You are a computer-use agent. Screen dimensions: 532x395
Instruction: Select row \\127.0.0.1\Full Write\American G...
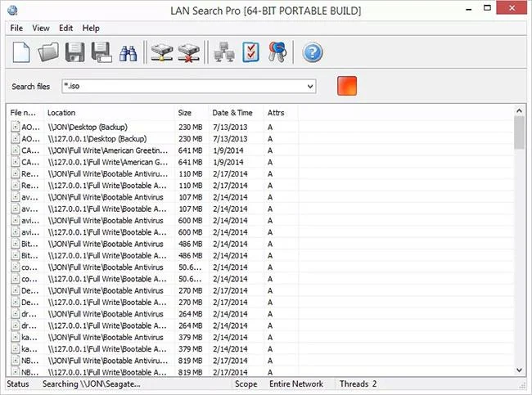pos(260,162)
